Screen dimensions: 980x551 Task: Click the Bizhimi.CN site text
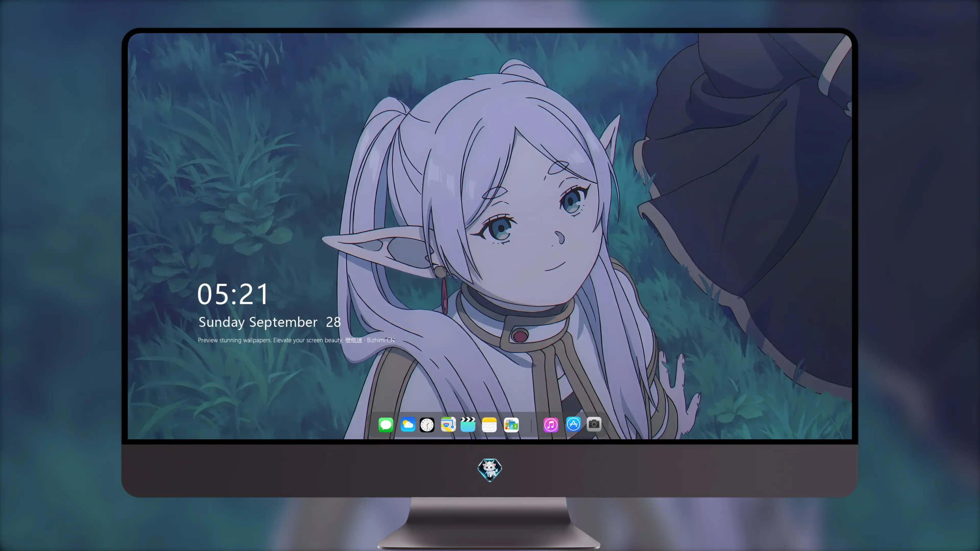[x=381, y=340]
